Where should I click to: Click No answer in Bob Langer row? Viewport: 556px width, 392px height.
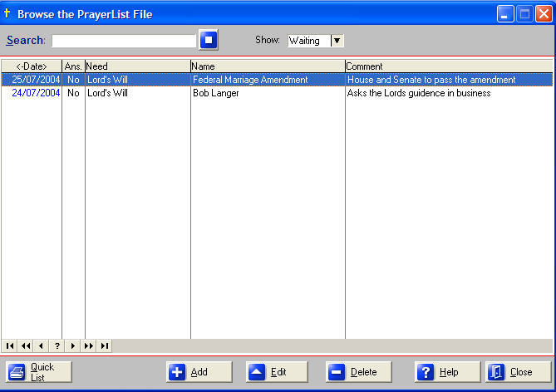coord(73,93)
